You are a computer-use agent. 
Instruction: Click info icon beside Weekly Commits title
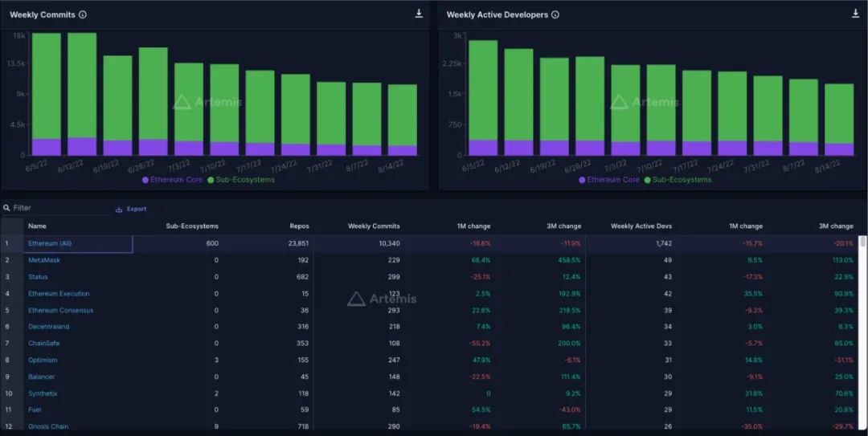(x=83, y=14)
